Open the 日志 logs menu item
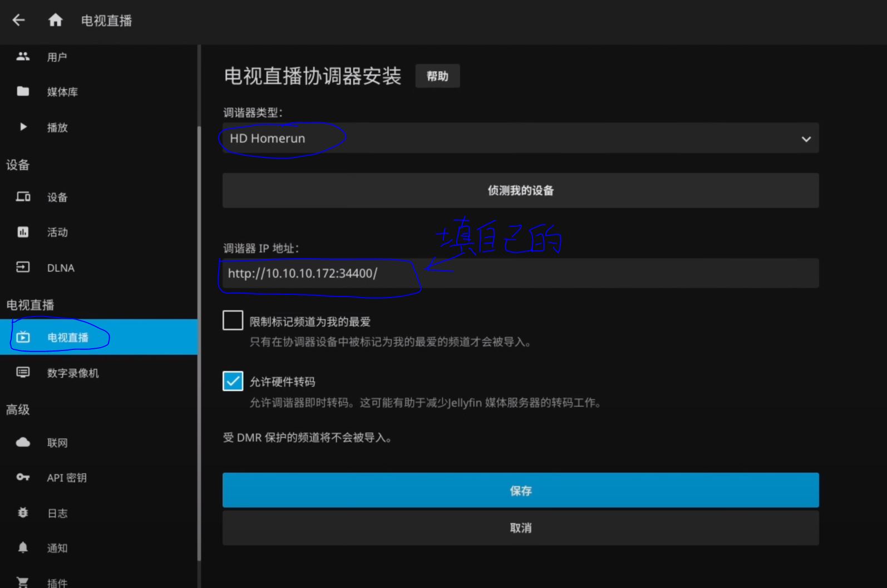Viewport: 887px width, 588px height. click(x=57, y=513)
